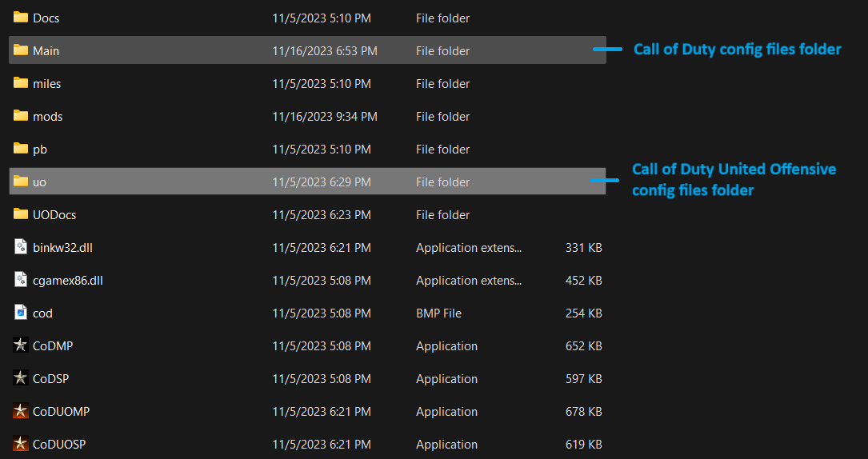Click the Main folder's date modified
Viewport: 868px width, 459px height.
pyautogui.click(x=324, y=51)
